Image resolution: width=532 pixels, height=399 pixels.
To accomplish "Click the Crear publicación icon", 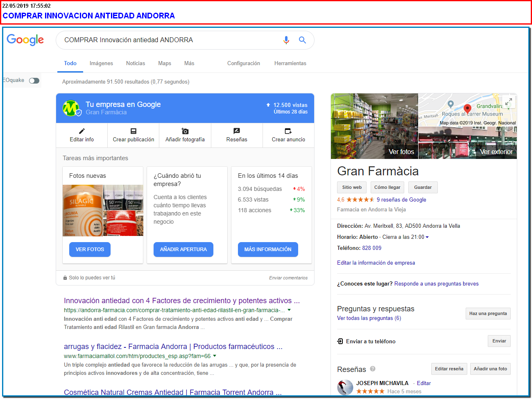I will pos(134,131).
